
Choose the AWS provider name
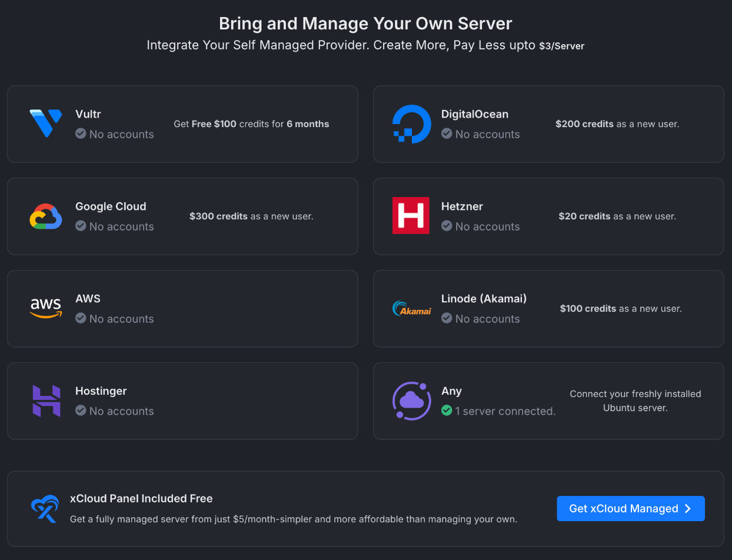click(x=88, y=299)
